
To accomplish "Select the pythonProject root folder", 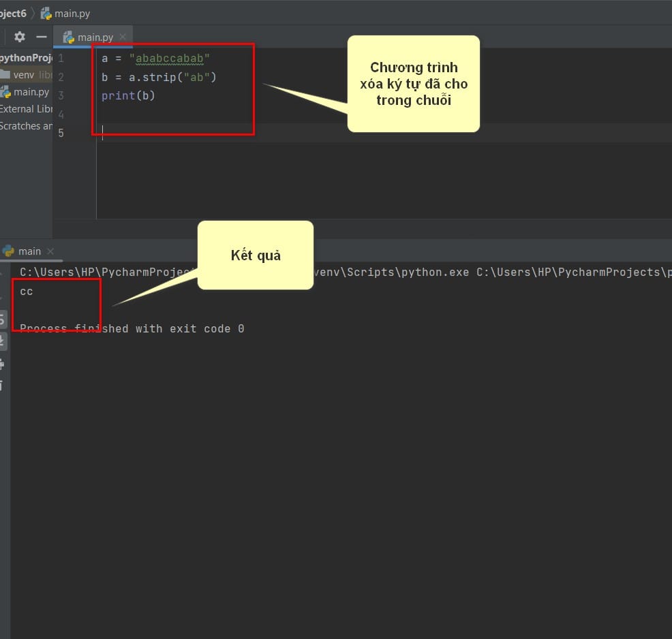I will point(26,58).
